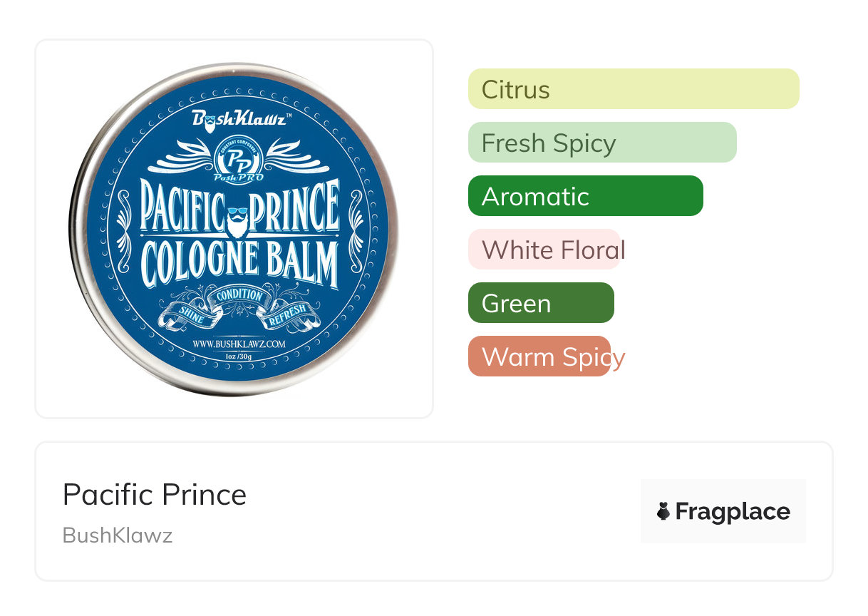The width and height of the screenshot is (868, 616).
Task: Click the www.bushklawz.com text on tin
Action: coord(239,344)
